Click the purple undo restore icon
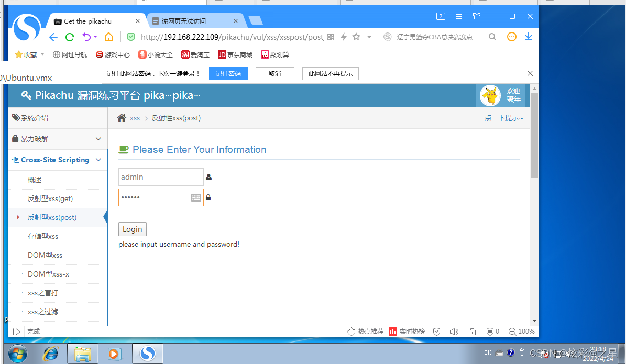Image resolution: width=626 pixels, height=364 pixels. pyautogui.click(x=86, y=37)
